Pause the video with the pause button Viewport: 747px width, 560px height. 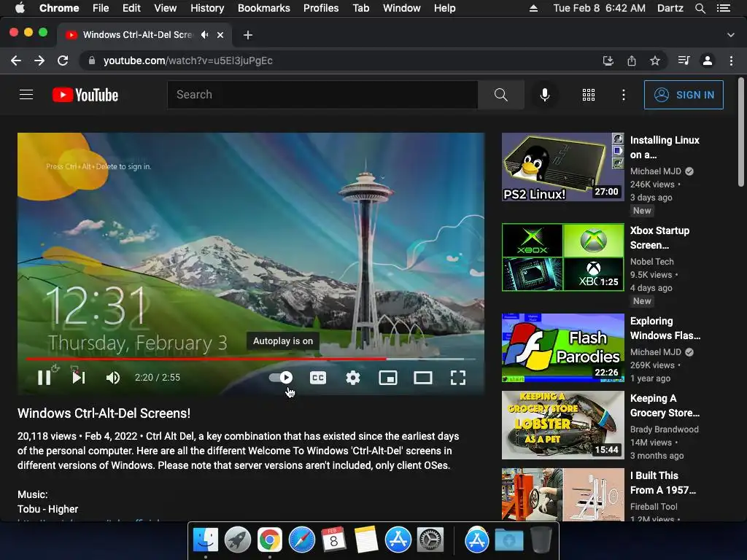[x=44, y=378]
